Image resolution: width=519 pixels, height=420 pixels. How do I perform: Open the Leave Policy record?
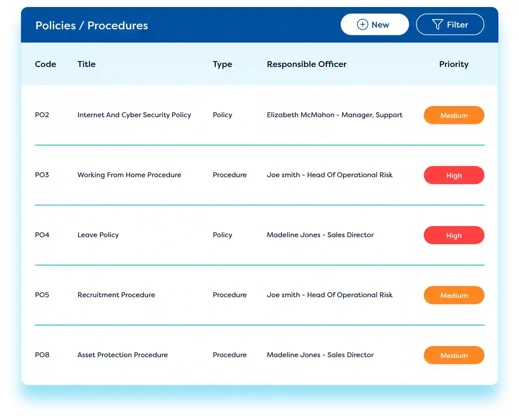click(98, 235)
